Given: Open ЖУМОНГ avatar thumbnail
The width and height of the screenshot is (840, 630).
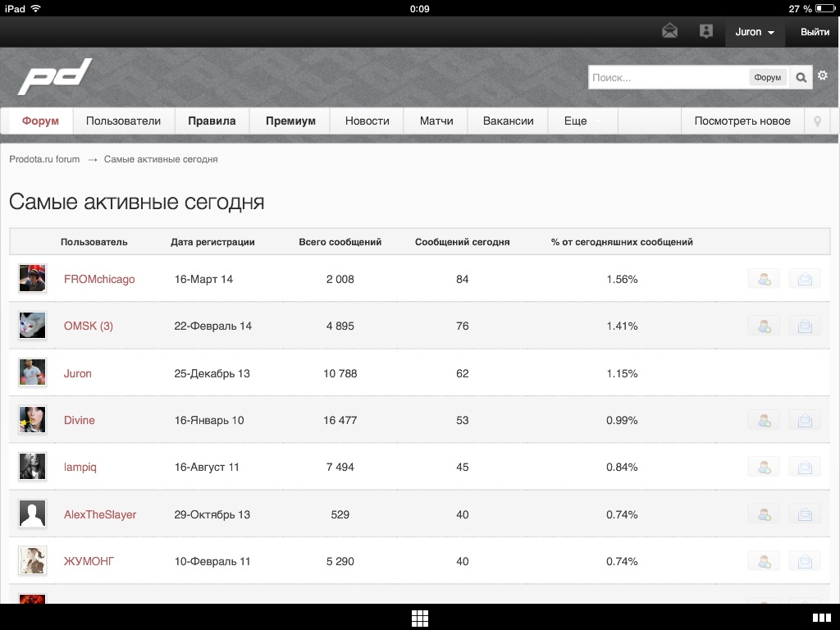Looking at the screenshot, I should point(33,561).
